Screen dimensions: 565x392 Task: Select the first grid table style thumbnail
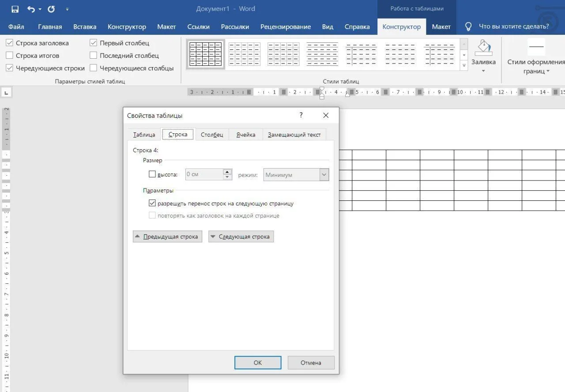[x=205, y=54]
